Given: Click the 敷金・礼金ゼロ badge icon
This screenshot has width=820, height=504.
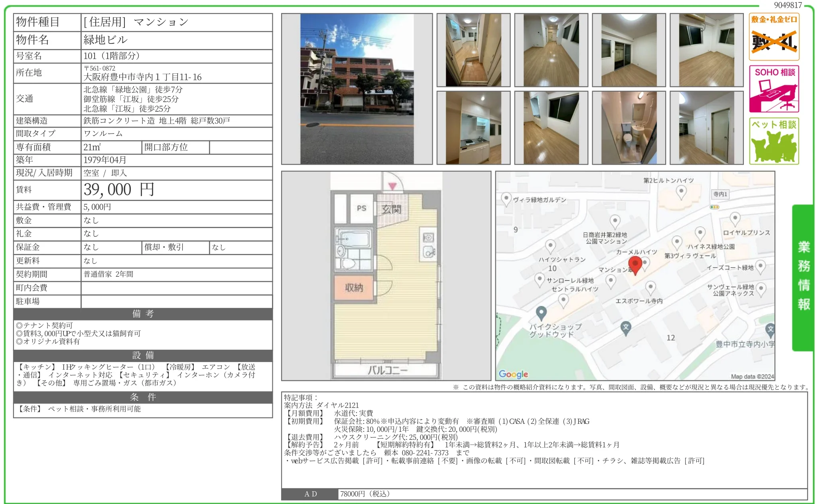Looking at the screenshot, I should tap(774, 37).
